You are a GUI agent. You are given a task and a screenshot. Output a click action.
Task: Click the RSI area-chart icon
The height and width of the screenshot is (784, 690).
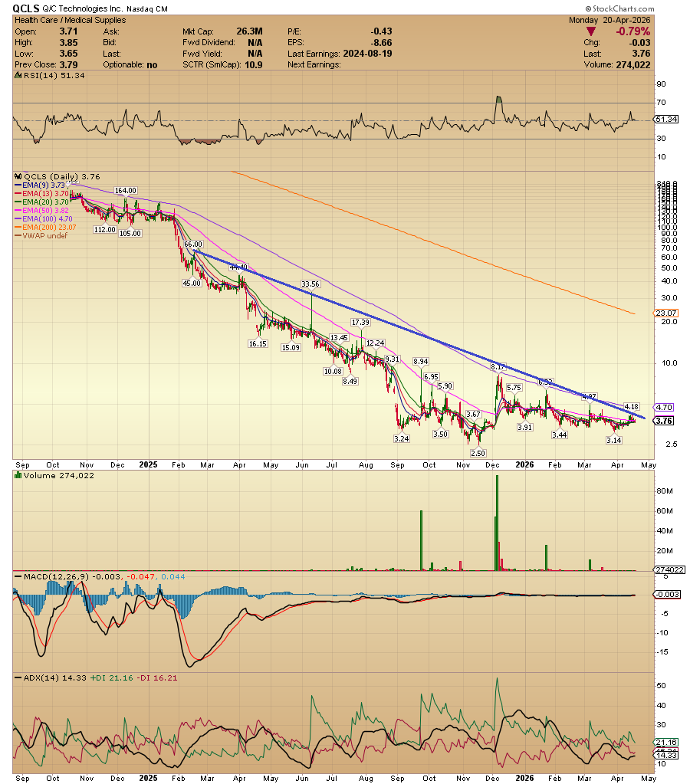[x=18, y=76]
